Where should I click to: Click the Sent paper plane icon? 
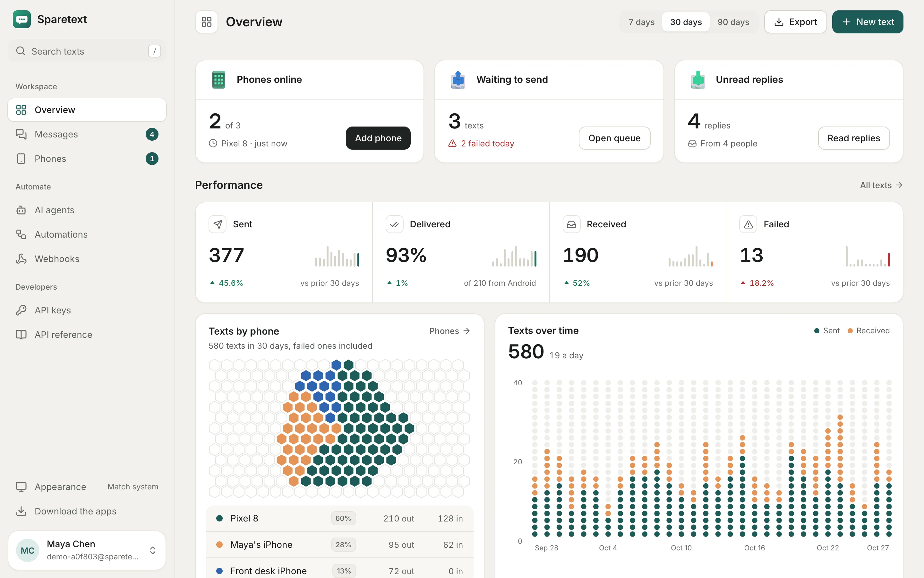tap(218, 224)
